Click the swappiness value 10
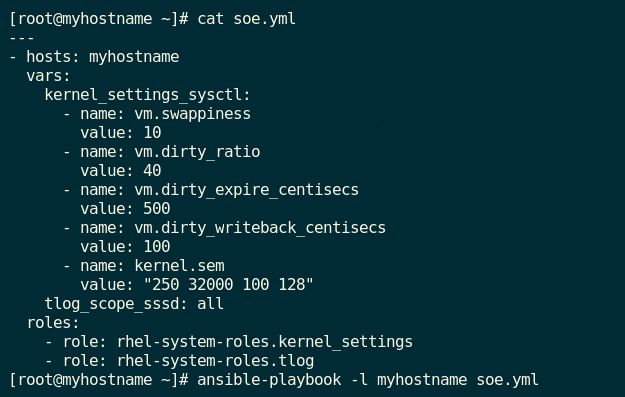This screenshot has width=625, height=397. click(152, 133)
